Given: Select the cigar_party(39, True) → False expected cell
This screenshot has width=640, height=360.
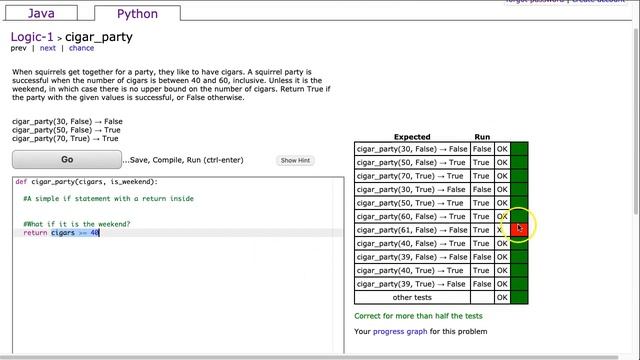Looking at the screenshot, I should pos(412,284).
